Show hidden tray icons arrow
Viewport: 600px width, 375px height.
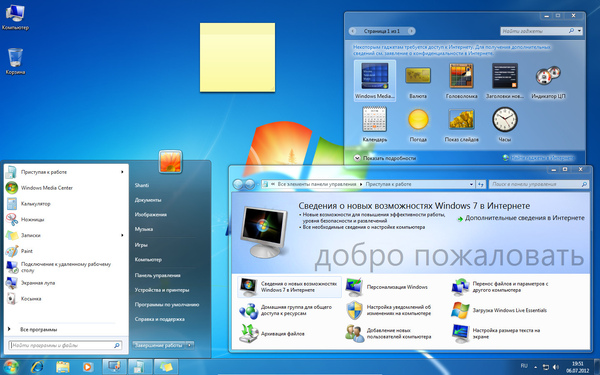click(x=535, y=367)
